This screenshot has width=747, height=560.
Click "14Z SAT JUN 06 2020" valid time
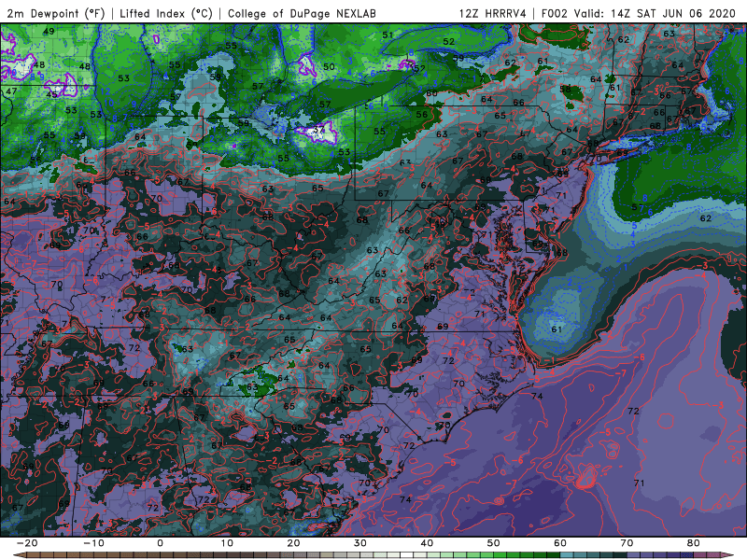point(673,13)
